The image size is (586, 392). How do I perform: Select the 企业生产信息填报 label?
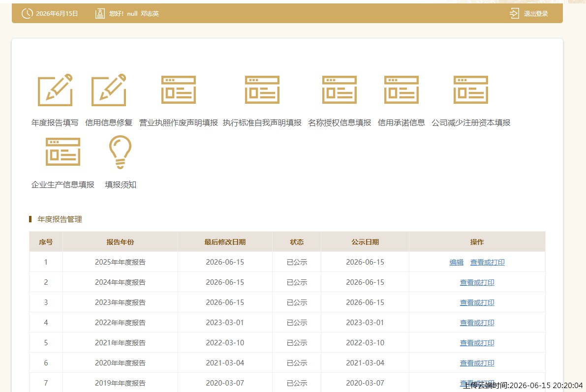[63, 184]
